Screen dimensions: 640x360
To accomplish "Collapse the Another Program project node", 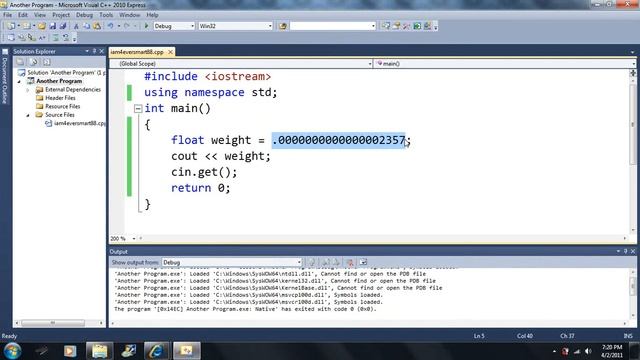I will point(19,81).
